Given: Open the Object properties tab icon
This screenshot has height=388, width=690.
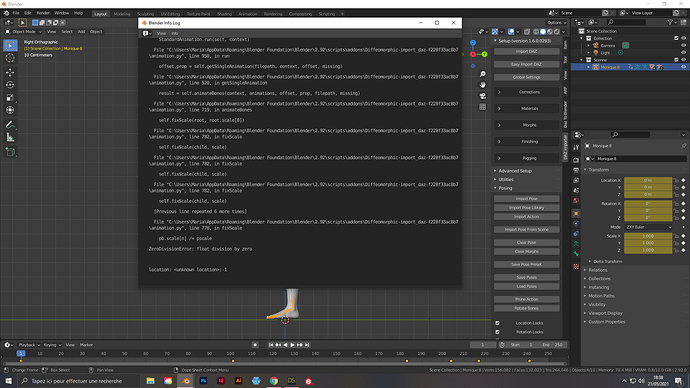Looking at the screenshot, I should click(x=576, y=213).
